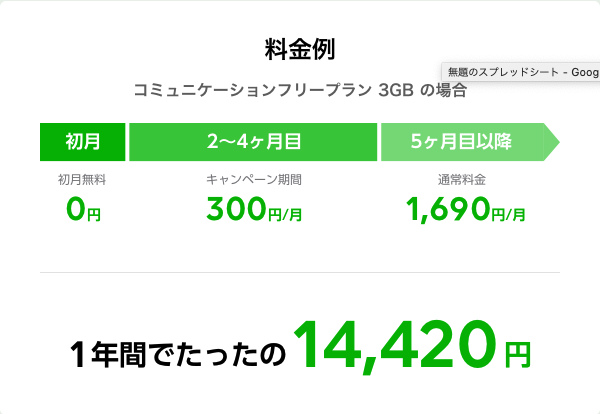Click the 5ヶ月目以降 arrow segment
The height and width of the screenshot is (414, 600).
[x=470, y=142]
